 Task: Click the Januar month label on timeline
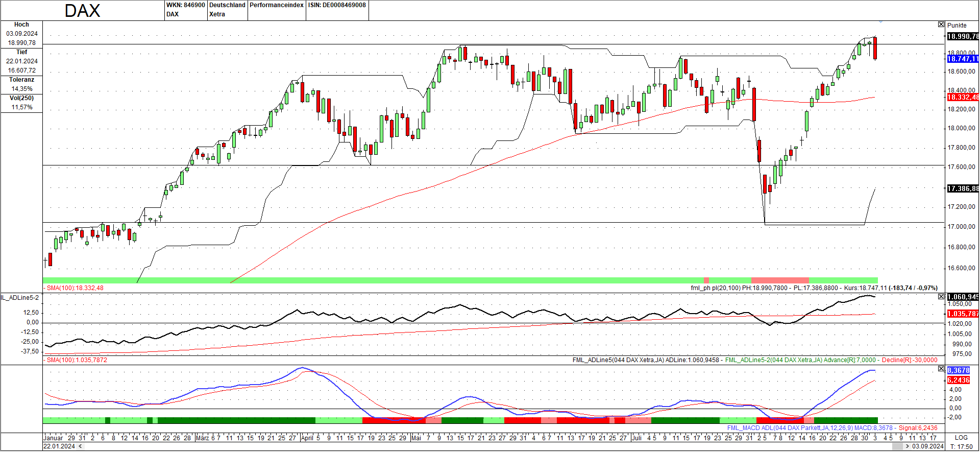[53, 438]
